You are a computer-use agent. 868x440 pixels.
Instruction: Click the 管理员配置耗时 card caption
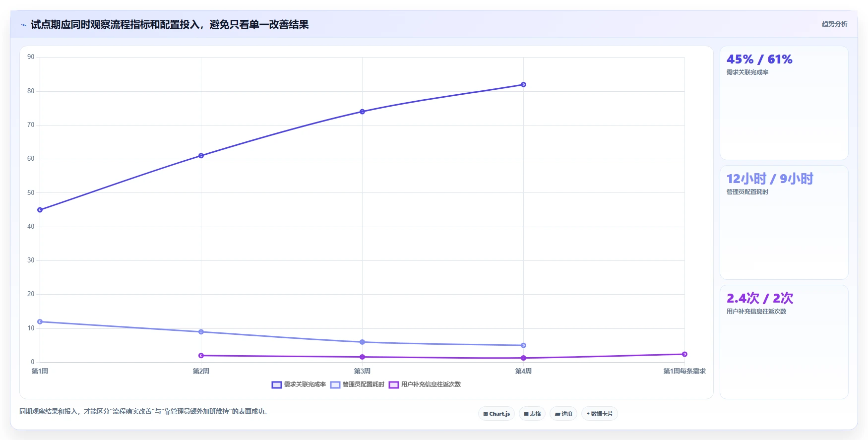click(747, 192)
